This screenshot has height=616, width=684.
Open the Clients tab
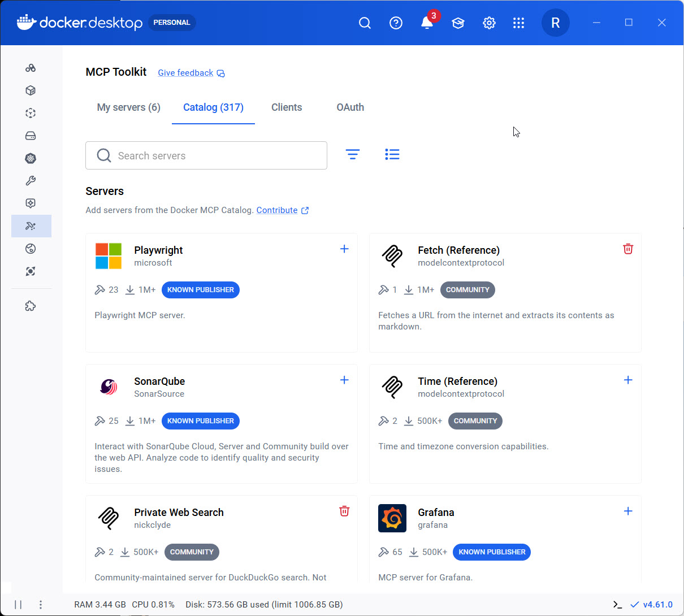click(x=287, y=107)
